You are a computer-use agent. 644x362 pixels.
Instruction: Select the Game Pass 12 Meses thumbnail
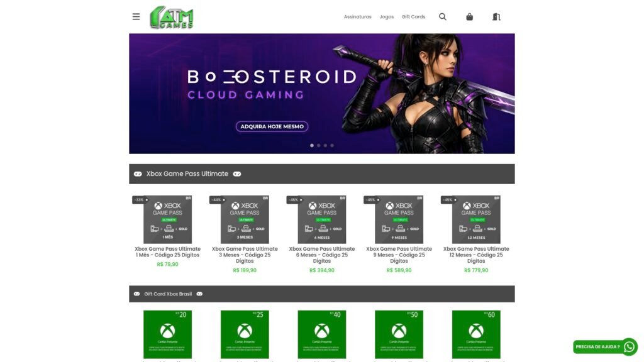476,219
